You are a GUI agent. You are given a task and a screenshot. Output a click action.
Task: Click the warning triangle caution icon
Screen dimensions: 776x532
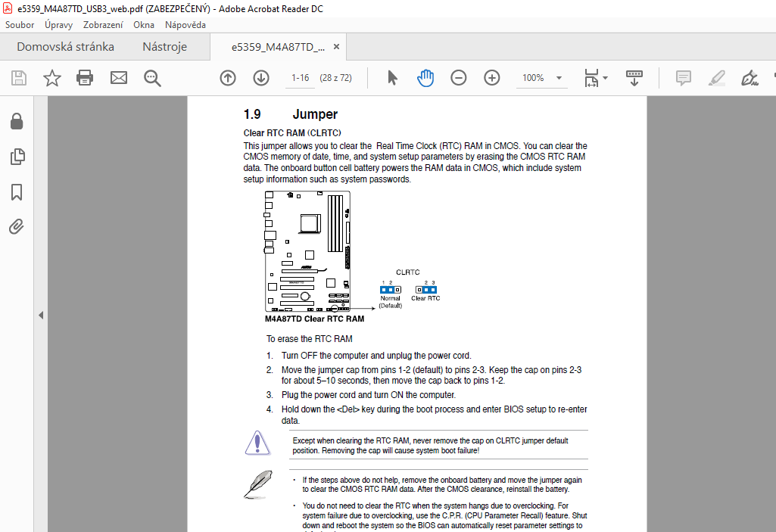257,443
